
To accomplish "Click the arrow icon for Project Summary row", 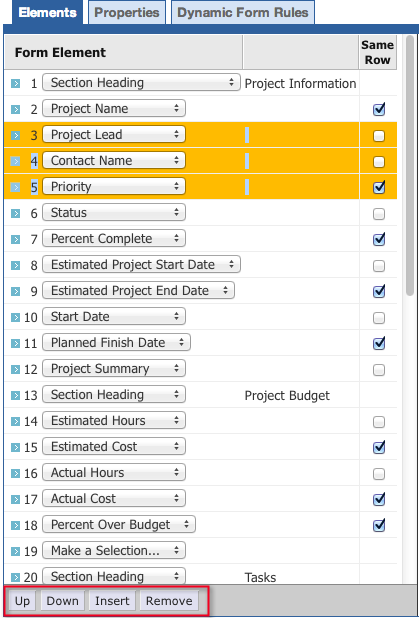I will point(15,370).
